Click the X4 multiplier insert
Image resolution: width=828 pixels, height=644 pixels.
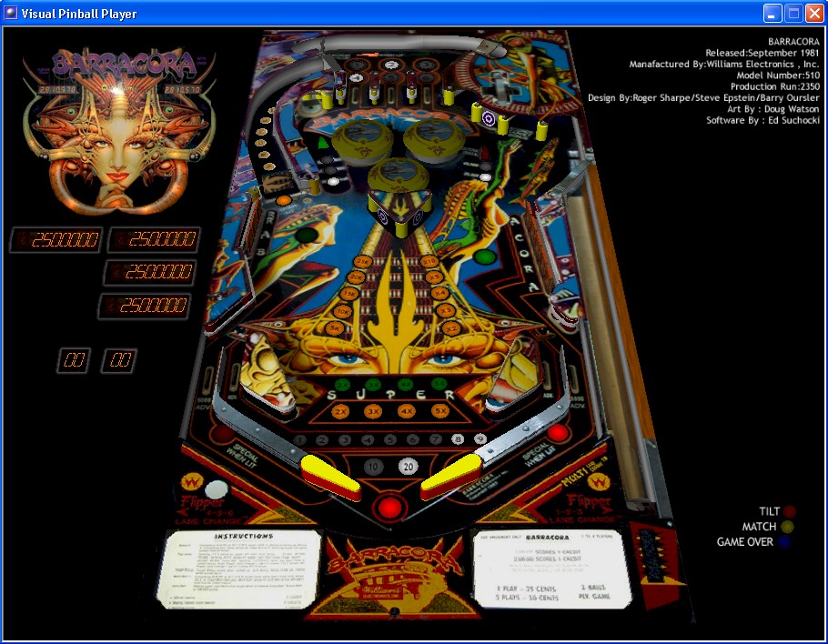coord(439,293)
